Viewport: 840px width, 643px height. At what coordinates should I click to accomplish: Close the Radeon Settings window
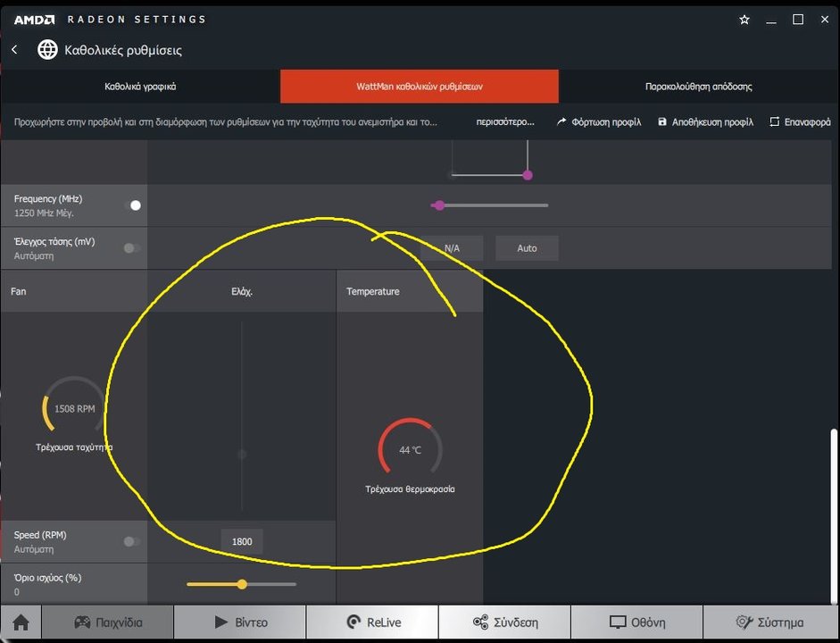825,20
